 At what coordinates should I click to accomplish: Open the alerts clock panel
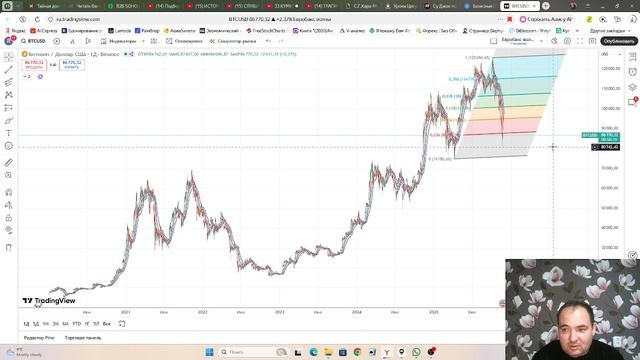pyautogui.click(x=632, y=72)
